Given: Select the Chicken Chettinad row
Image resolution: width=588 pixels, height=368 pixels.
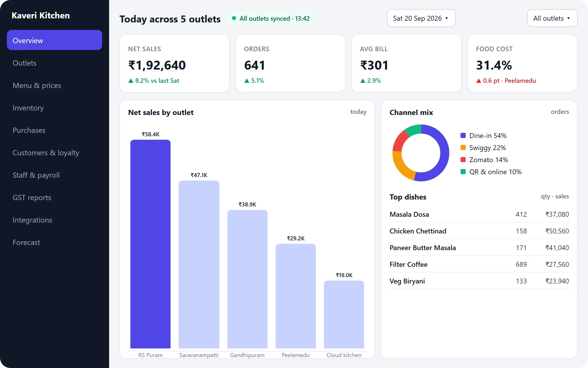Looking at the screenshot, I should click(x=479, y=231).
